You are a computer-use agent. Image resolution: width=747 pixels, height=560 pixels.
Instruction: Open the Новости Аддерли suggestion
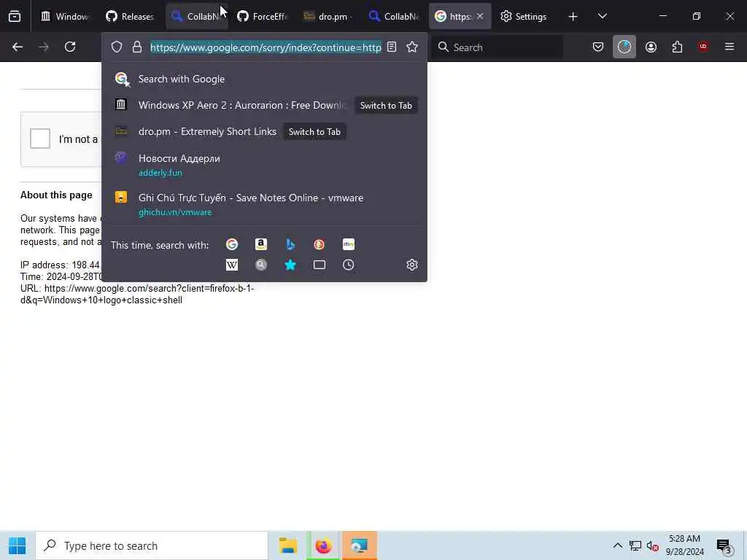(264, 165)
